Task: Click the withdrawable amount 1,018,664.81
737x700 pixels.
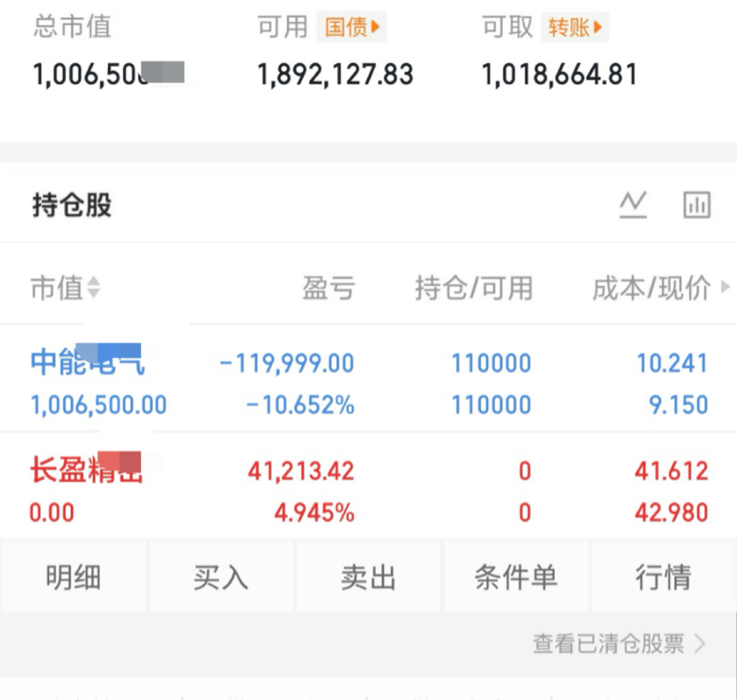Action: (560, 75)
